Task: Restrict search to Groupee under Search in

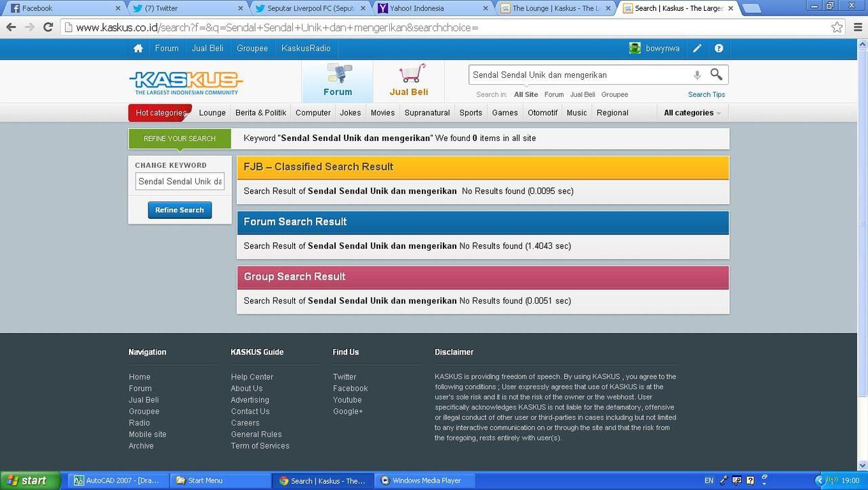Action: click(615, 95)
